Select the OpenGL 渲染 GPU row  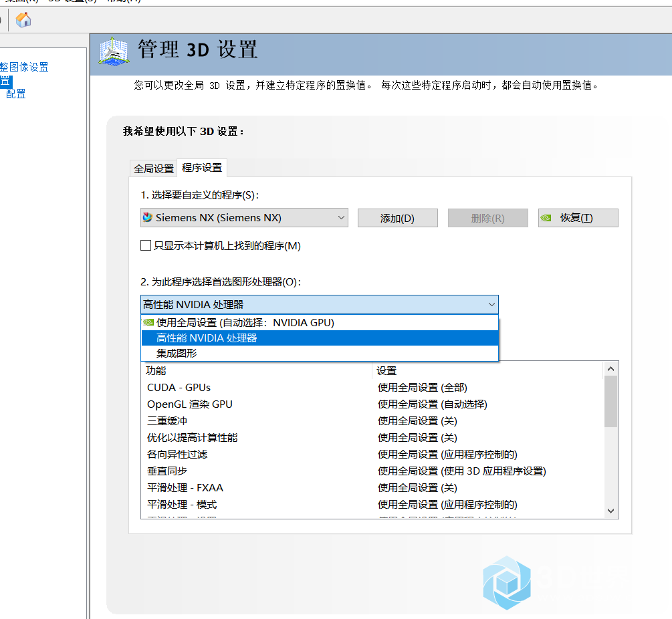click(372, 404)
